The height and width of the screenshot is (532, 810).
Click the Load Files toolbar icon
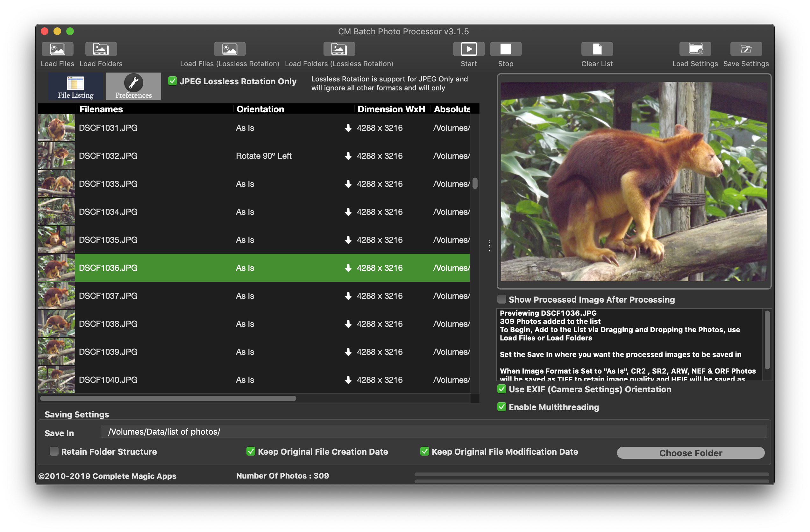pos(57,49)
